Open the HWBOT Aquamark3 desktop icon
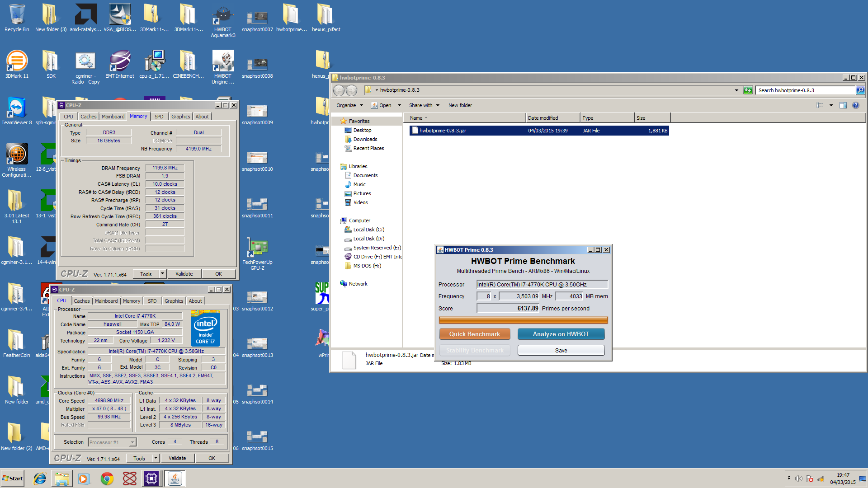The height and width of the screenshot is (488, 868). [223, 20]
